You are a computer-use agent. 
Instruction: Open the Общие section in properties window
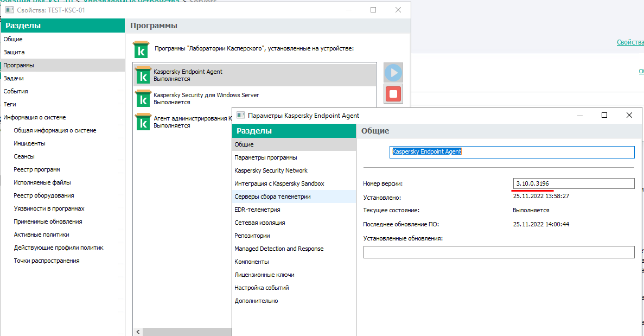63,39
